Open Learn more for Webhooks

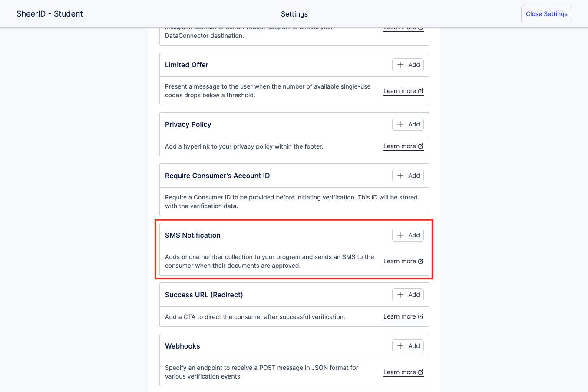[400, 372]
